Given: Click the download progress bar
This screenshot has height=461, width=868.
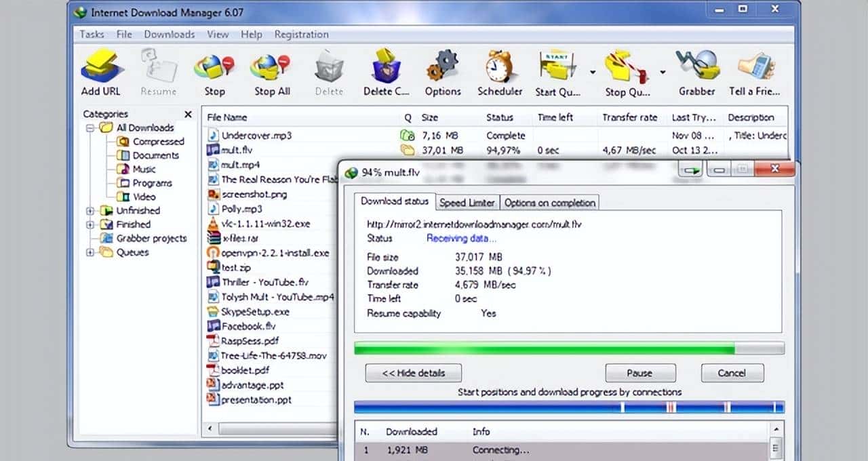Looking at the screenshot, I should click(x=568, y=347).
